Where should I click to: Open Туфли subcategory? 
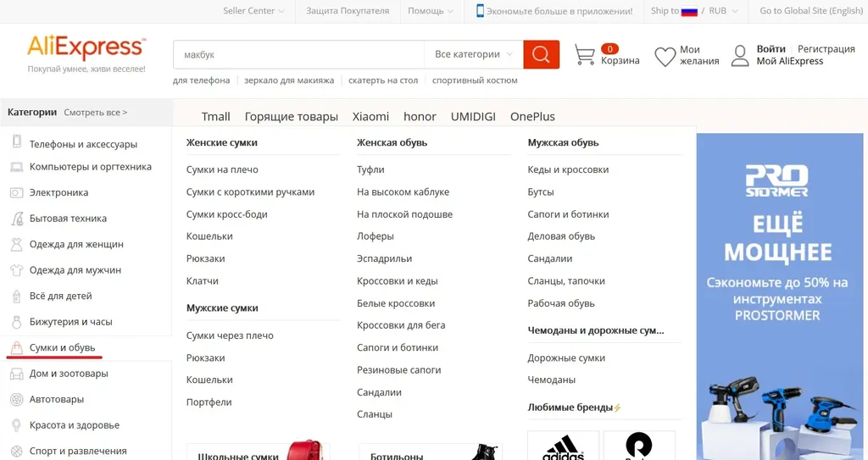tap(370, 169)
